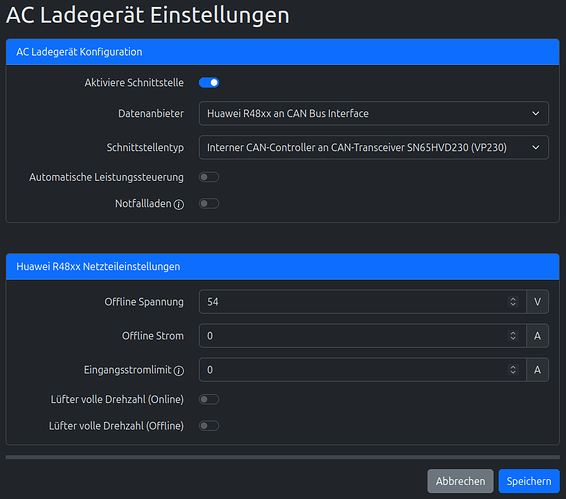
Task: Click the Abbrechen button
Action: pyautogui.click(x=460, y=481)
